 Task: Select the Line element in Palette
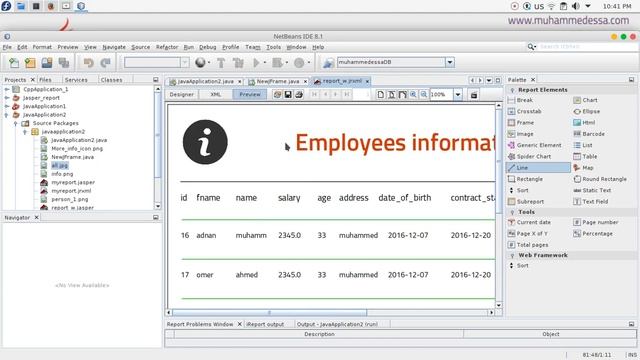(538, 168)
